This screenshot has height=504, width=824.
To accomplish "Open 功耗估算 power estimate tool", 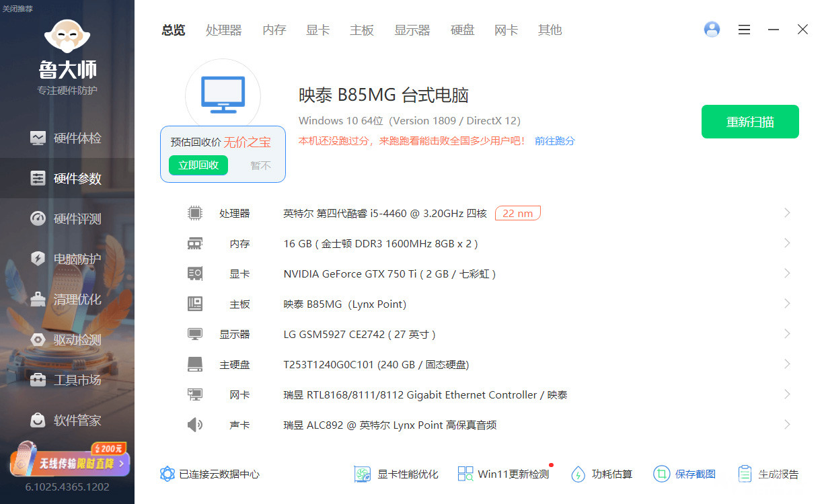I will (x=601, y=474).
